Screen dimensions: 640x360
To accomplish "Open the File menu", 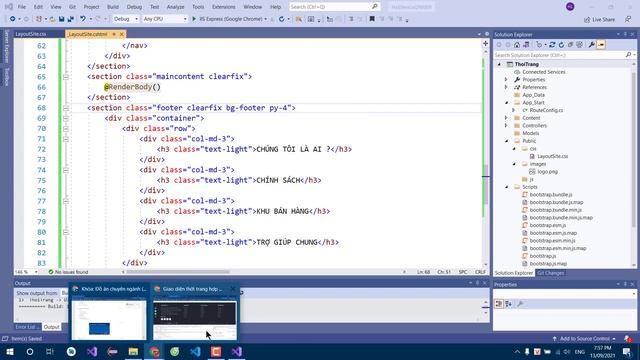I will pos(22,7).
